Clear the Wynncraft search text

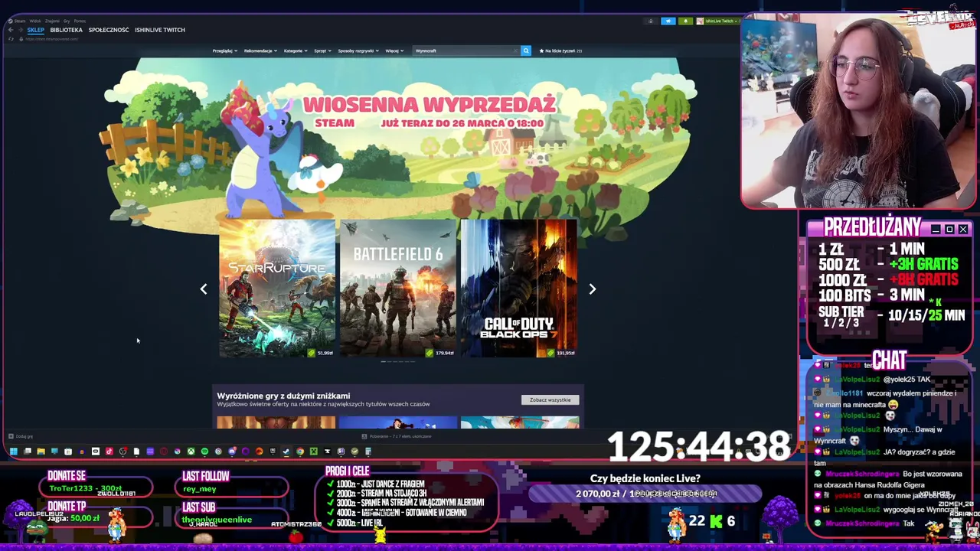[515, 51]
